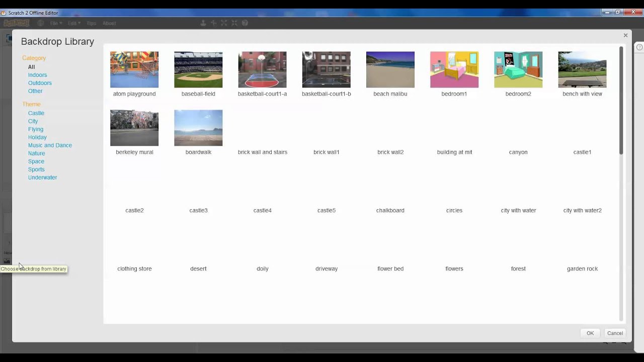The image size is (644, 362).
Task: Show Sports themed backdrops
Action: (36, 169)
